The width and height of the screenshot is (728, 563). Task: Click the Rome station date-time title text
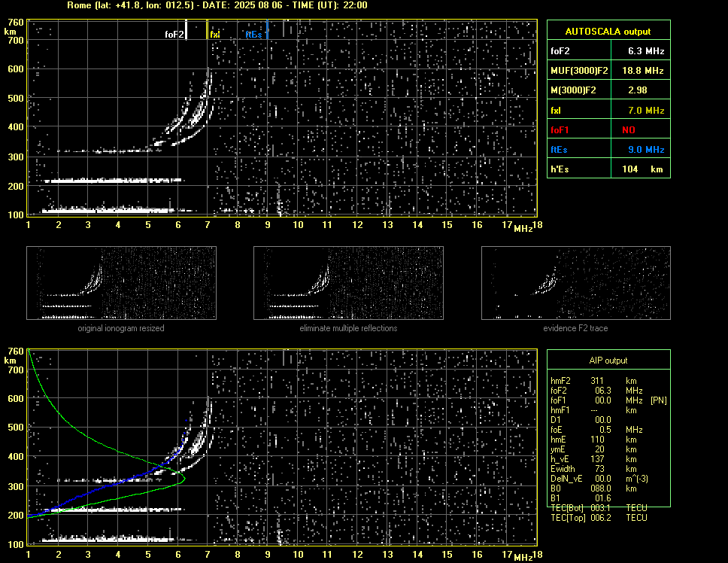[217, 5]
